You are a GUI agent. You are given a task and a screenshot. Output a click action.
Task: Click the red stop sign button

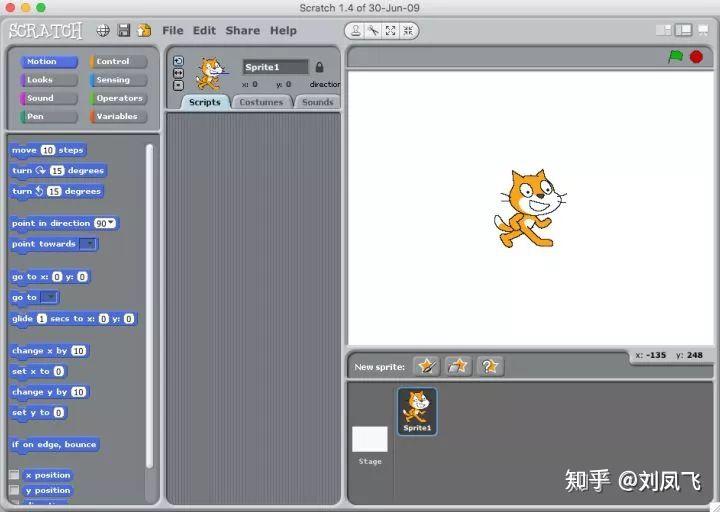[697, 57]
